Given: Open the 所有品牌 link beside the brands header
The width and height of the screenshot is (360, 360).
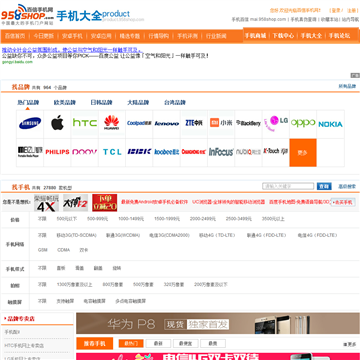Looking at the screenshot, I should click(347, 86).
